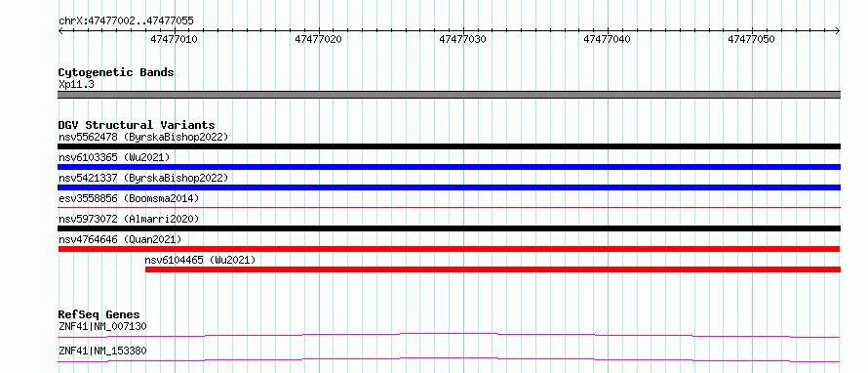Click the chrX:47477002..47477055 region label
This screenshot has width=868, height=373.
pyautogui.click(x=126, y=21)
